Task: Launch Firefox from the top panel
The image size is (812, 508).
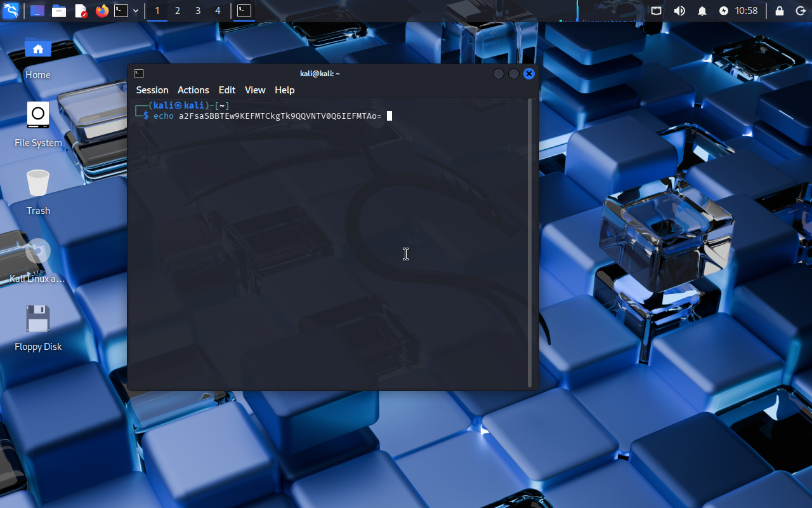Action: click(x=102, y=11)
